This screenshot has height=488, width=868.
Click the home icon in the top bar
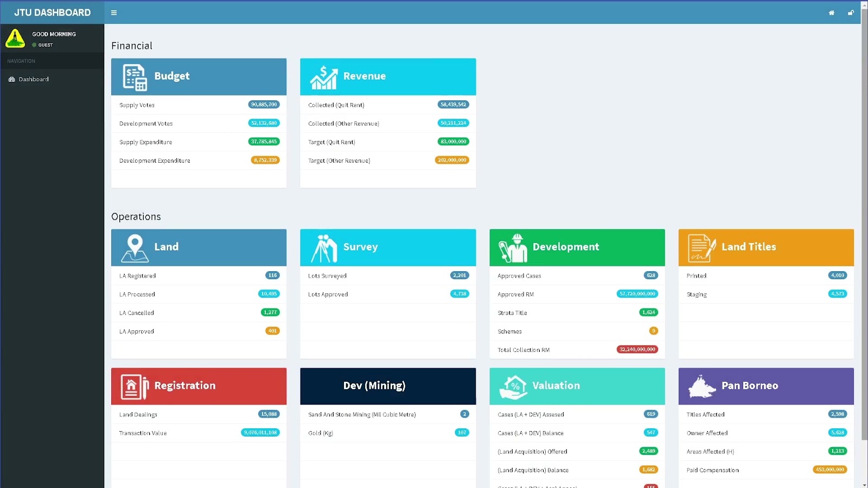click(x=831, y=12)
